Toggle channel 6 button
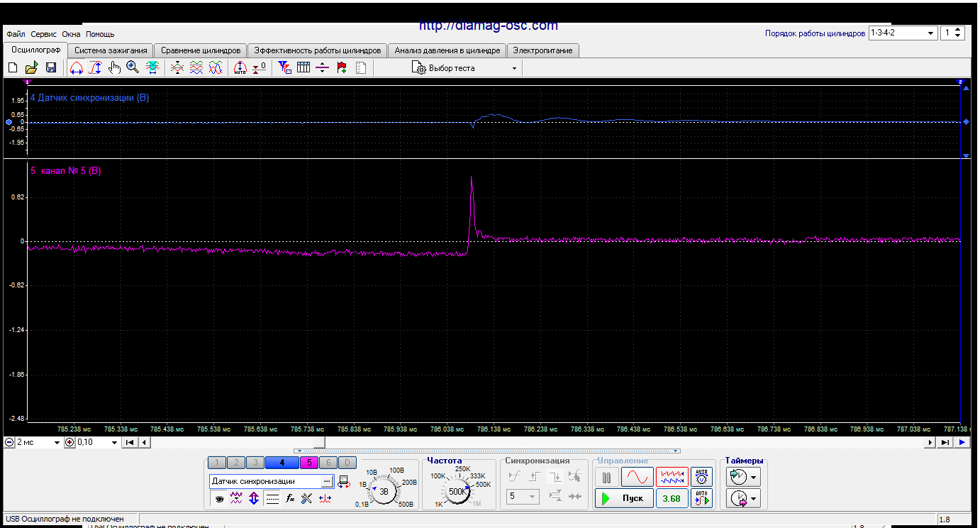The image size is (980, 528). [x=328, y=463]
